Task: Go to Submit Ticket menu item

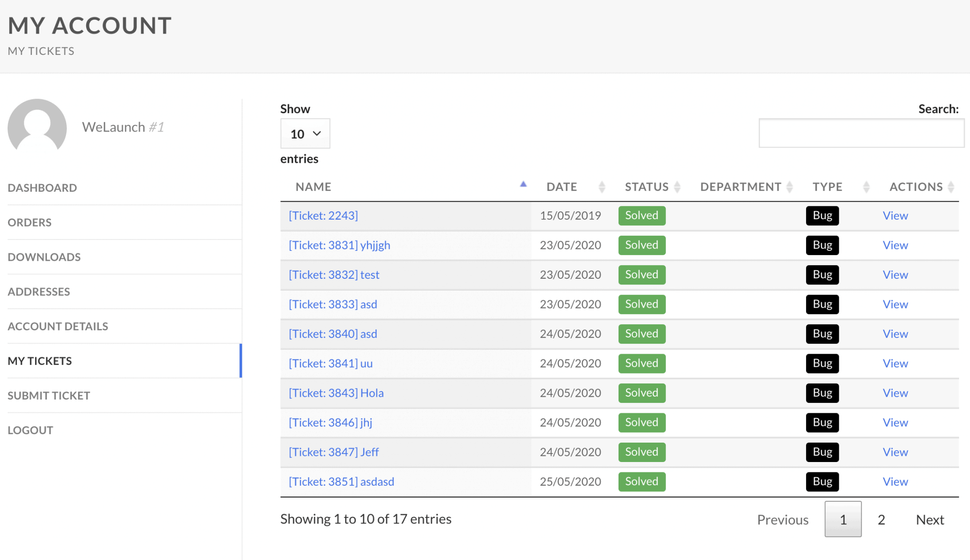Action: tap(49, 396)
